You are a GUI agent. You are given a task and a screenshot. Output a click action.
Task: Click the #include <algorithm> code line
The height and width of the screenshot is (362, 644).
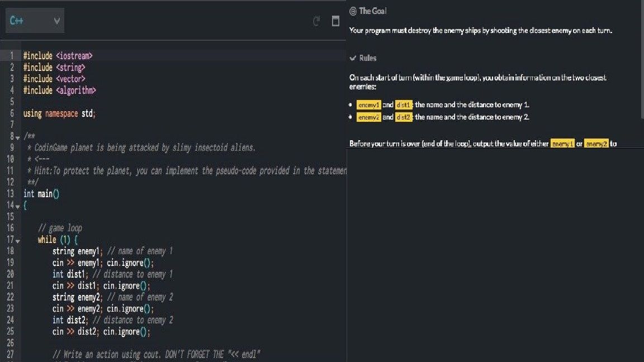pos(59,90)
